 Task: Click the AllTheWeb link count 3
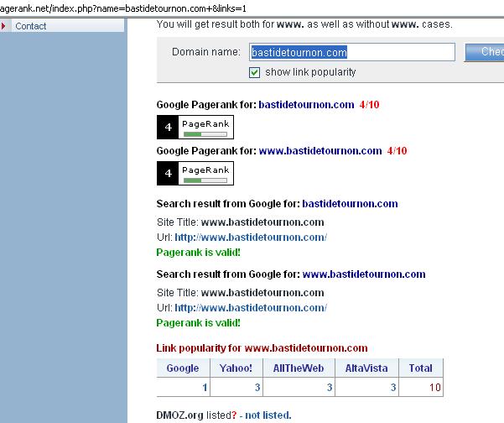(330, 387)
